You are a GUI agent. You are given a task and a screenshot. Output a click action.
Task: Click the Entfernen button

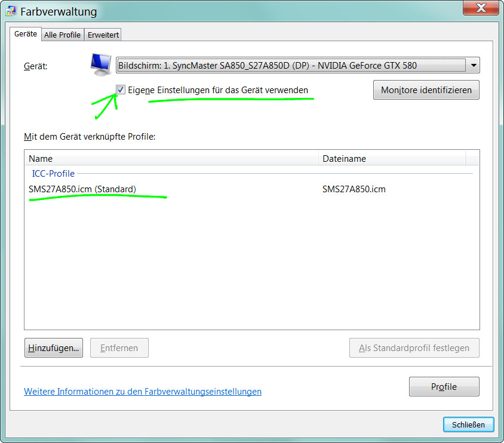click(119, 347)
